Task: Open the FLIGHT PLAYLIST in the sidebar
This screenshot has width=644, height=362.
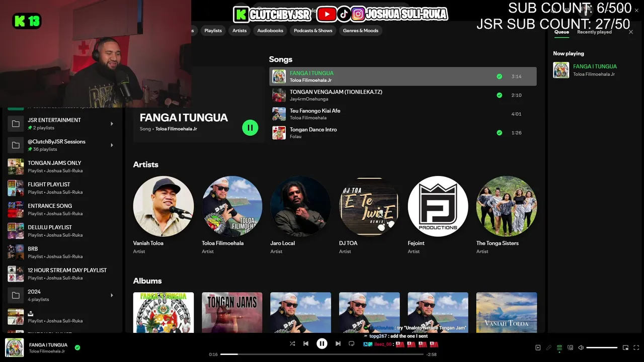Action: (61, 188)
